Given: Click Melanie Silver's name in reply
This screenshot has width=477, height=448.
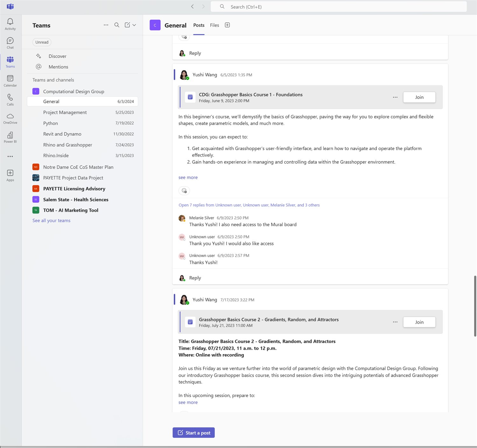Looking at the screenshot, I should 202,218.
